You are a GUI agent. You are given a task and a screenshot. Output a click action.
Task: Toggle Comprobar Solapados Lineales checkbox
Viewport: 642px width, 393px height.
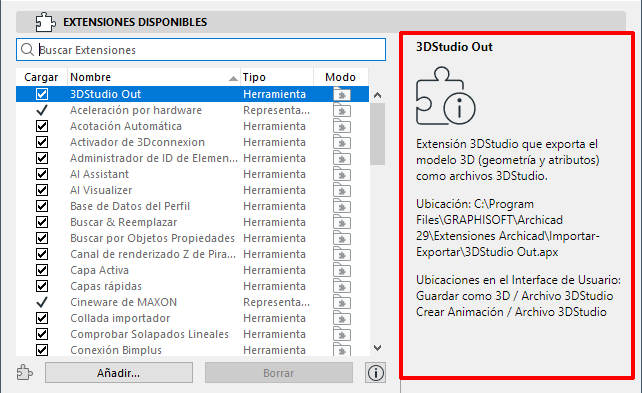click(x=42, y=334)
